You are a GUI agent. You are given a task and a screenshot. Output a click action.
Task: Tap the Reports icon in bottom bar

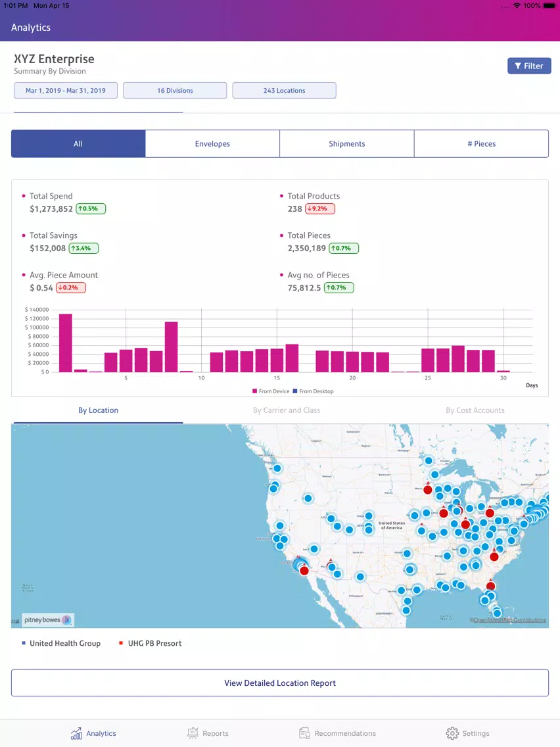click(x=193, y=733)
